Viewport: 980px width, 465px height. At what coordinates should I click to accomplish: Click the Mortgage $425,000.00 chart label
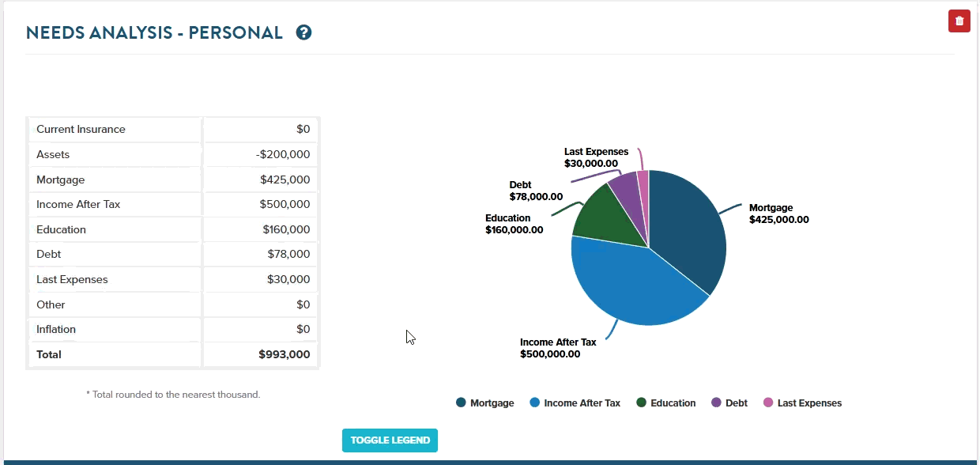(778, 214)
